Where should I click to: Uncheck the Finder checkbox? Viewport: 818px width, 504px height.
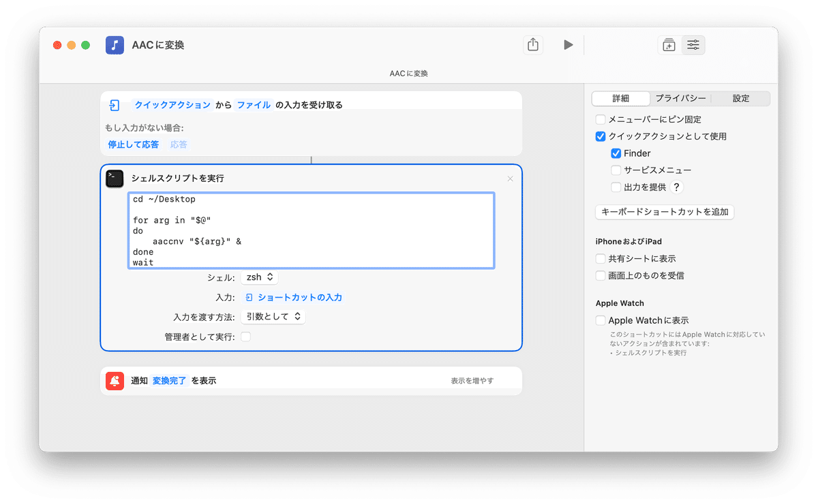click(616, 153)
